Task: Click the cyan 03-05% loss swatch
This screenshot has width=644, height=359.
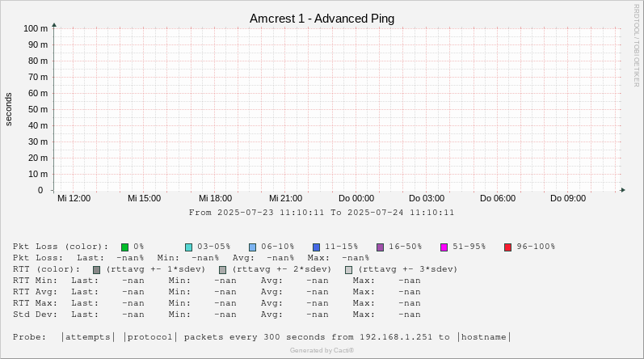Action: click(188, 247)
